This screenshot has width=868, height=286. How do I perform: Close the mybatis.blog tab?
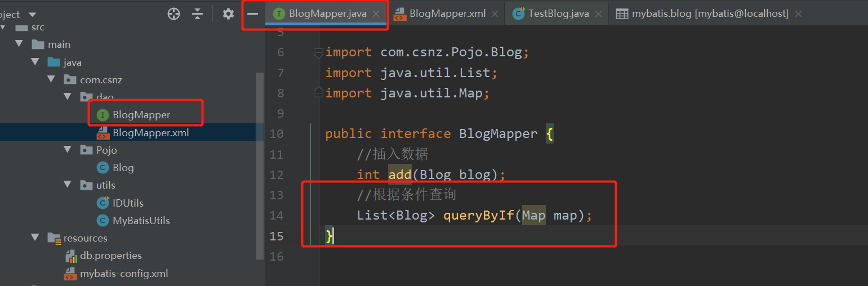pyautogui.click(x=798, y=14)
